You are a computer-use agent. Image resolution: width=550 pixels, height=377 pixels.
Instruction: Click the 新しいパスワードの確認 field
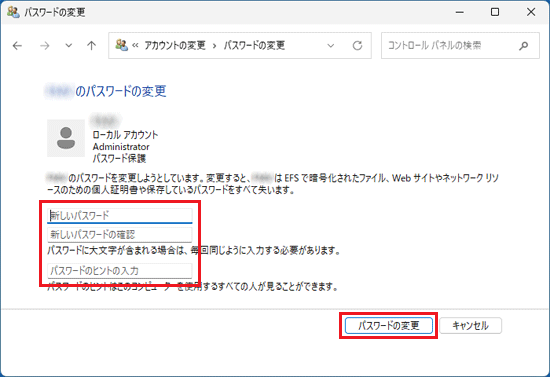[120, 234]
